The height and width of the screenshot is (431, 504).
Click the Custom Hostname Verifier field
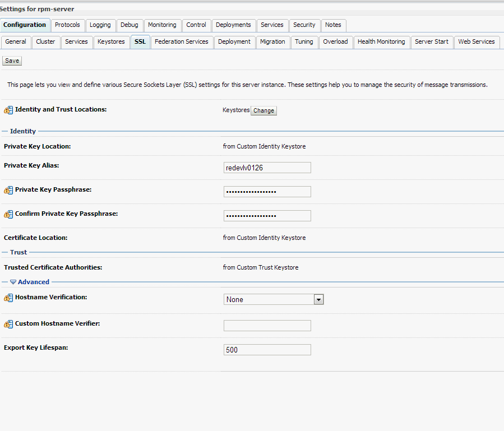[x=267, y=326]
